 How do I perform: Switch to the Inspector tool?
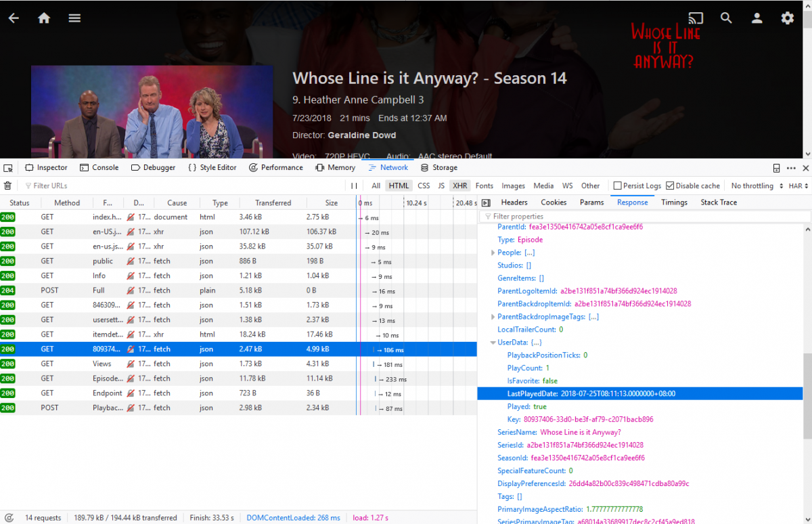tap(47, 168)
